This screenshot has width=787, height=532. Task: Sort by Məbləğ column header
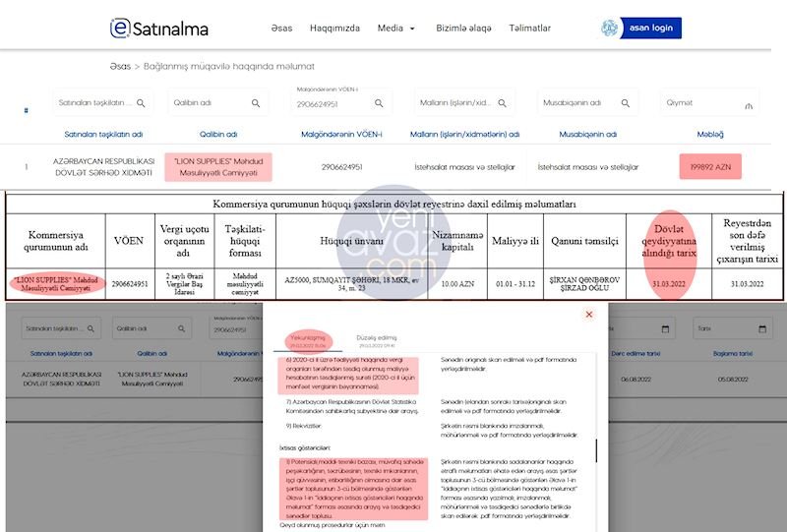tap(710, 135)
